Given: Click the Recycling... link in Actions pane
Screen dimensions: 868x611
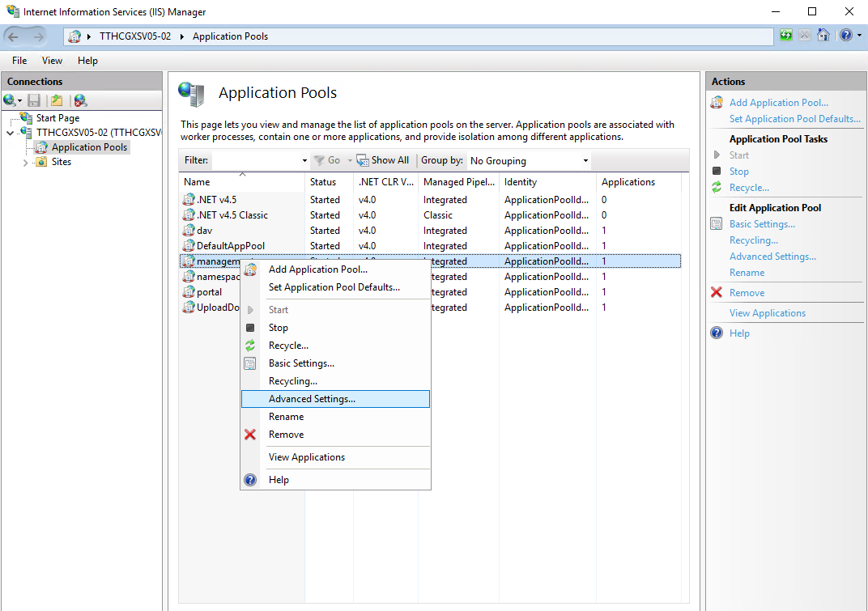Looking at the screenshot, I should pos(753,240).
